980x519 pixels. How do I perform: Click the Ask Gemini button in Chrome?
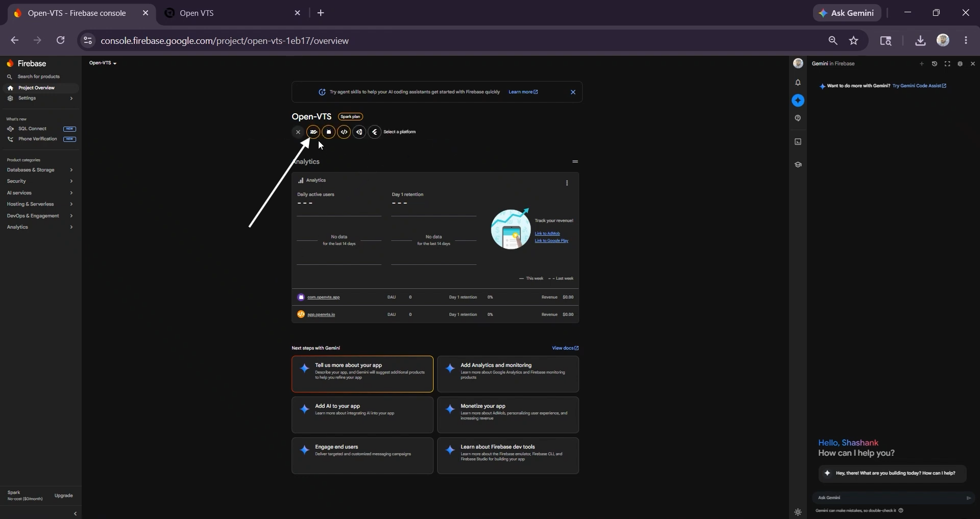click(847, 13)
